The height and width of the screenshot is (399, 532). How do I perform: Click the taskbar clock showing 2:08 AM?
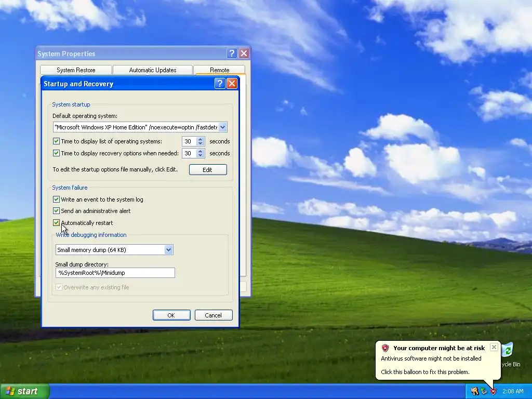(x=513, y=391)
